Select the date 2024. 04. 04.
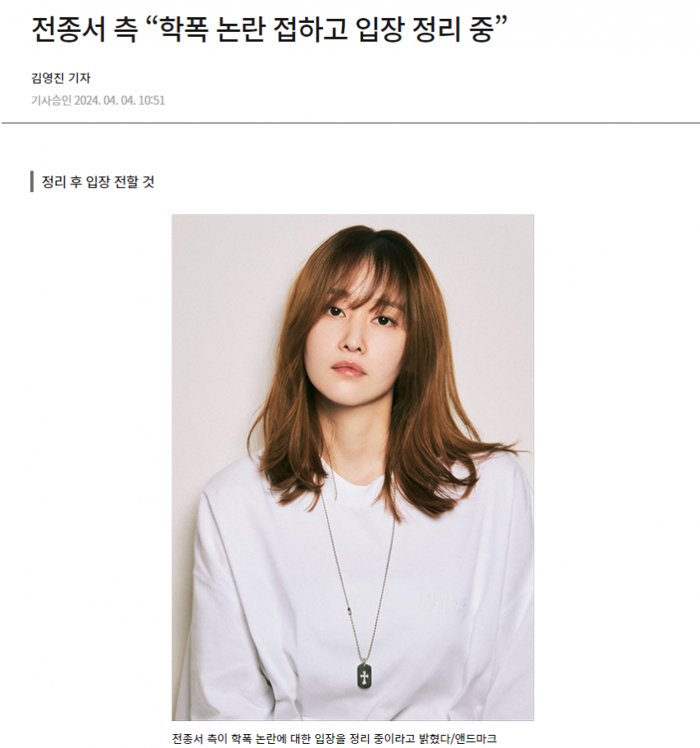Viewport: 700px width, 748px height. (x=104, y=101)
